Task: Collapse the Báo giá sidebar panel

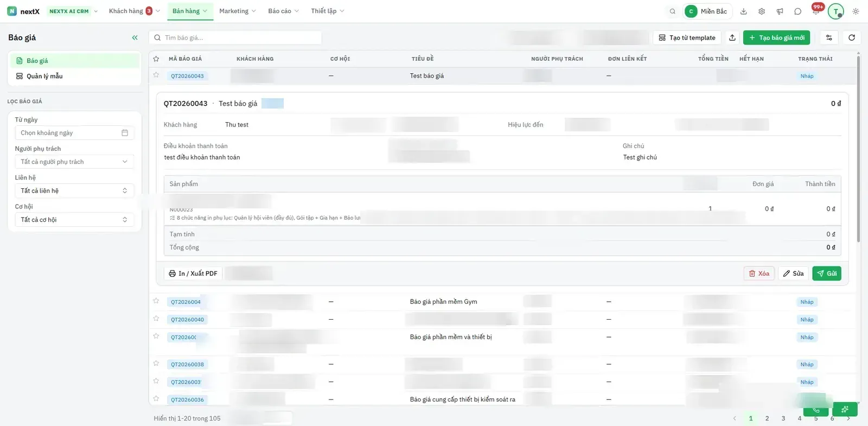Action: [x=135, y=37]
